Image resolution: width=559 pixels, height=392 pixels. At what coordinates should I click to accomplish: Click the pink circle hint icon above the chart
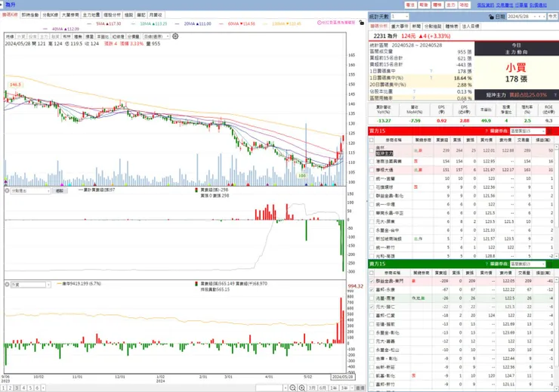coord(320,23)
